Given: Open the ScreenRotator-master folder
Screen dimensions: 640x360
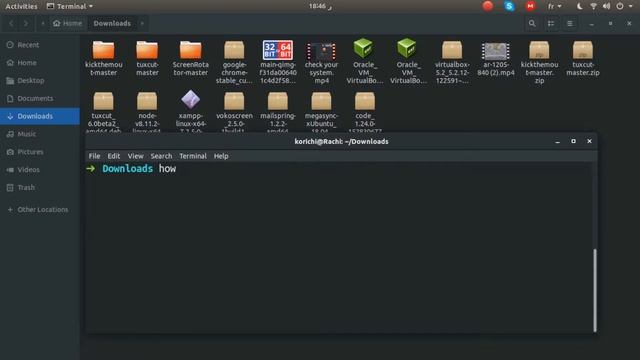Looking at the screenshot, I should click(191, 58).
